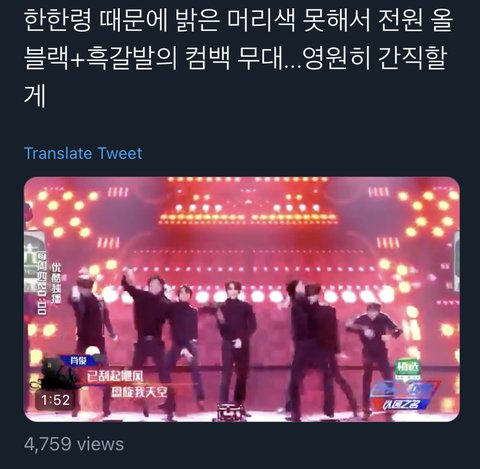Click the blue 肖俊 name tag
The height and width of the screenshot is (469, 480).
coord(79,360)
